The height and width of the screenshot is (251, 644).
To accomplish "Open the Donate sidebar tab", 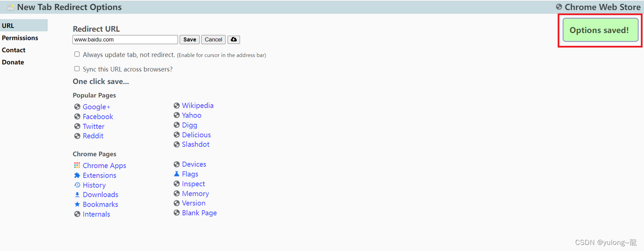I will pyautogui.click(x=13, y=62).
